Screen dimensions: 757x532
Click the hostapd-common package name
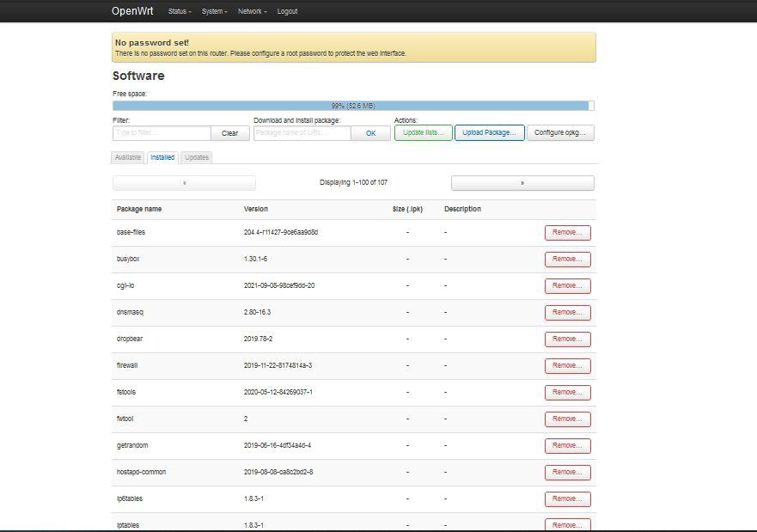click(x=141, y=472)
